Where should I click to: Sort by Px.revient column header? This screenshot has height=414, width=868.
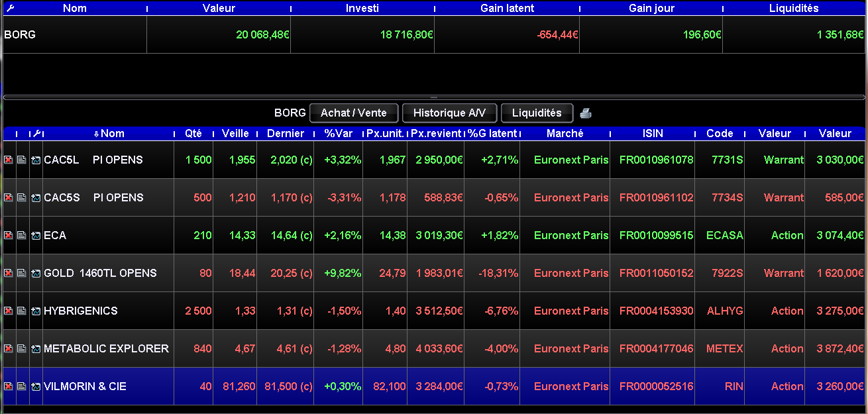click(436, 134)
